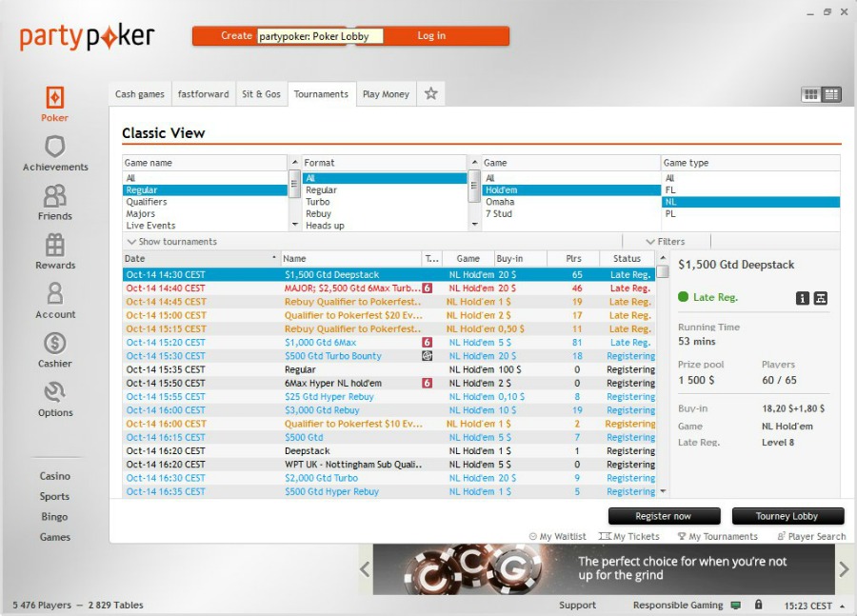Click the 6-max badge on the 6Max Hyper row
Image resolution: width=857 pixels, height=616 pixels.
(427, 383)
